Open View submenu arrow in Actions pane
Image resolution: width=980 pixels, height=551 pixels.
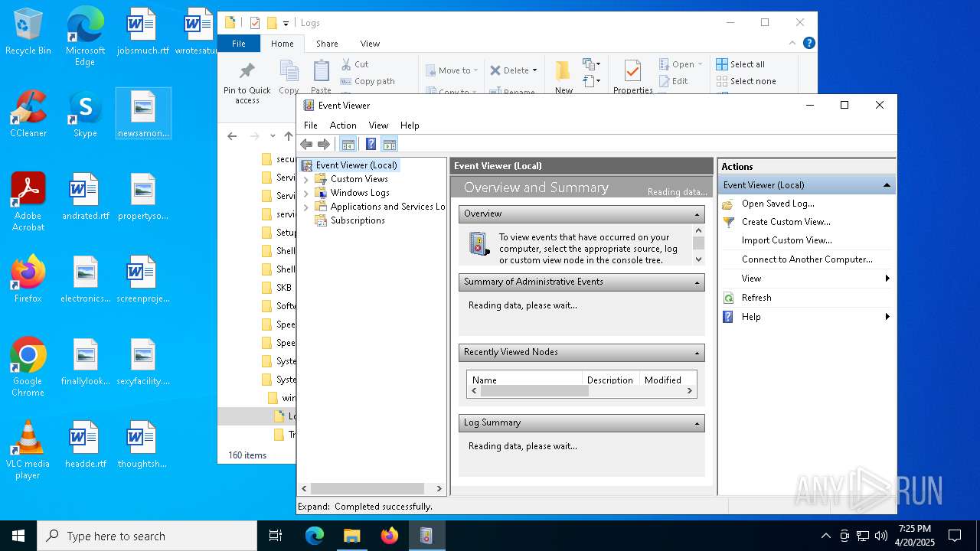click(887, 279)
